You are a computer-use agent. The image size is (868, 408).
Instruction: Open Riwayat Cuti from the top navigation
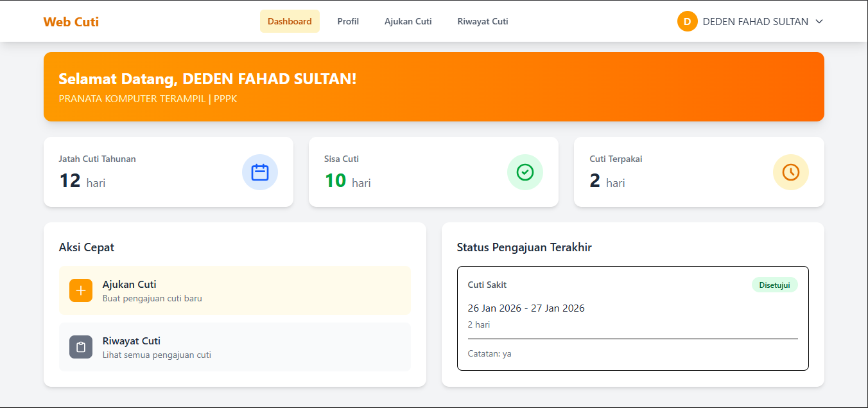(x=483, y=21)
